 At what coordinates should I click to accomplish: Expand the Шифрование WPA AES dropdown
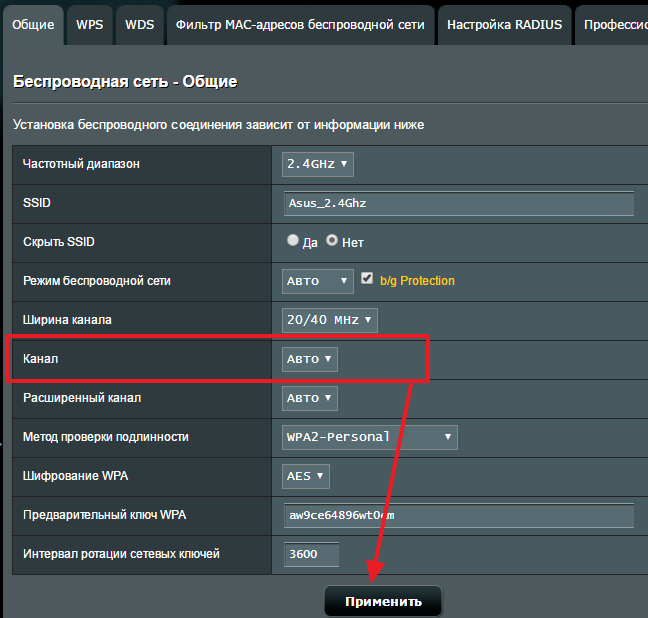306,476
